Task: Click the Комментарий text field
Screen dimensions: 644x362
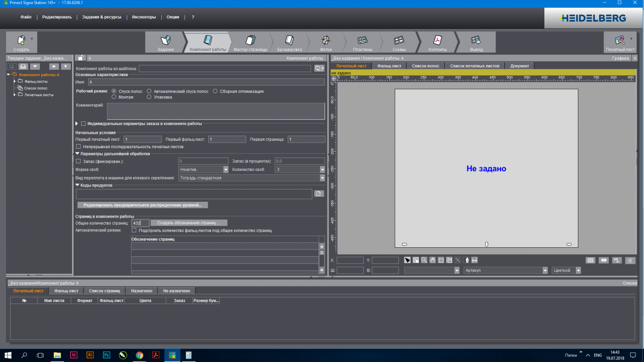Action: click(x=216, y=111)
